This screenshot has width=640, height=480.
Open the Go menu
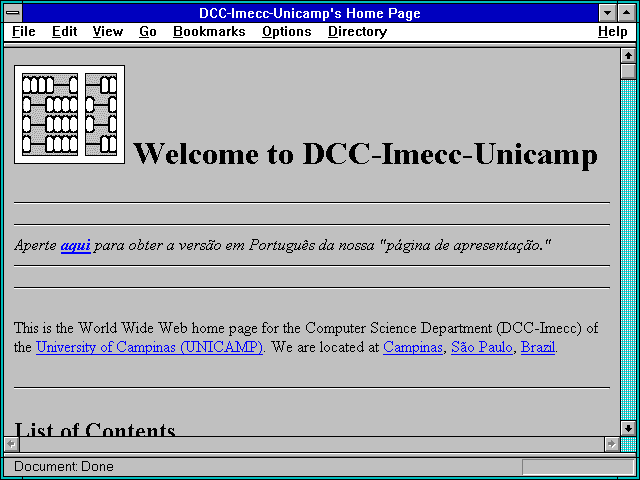pos(148,32)
